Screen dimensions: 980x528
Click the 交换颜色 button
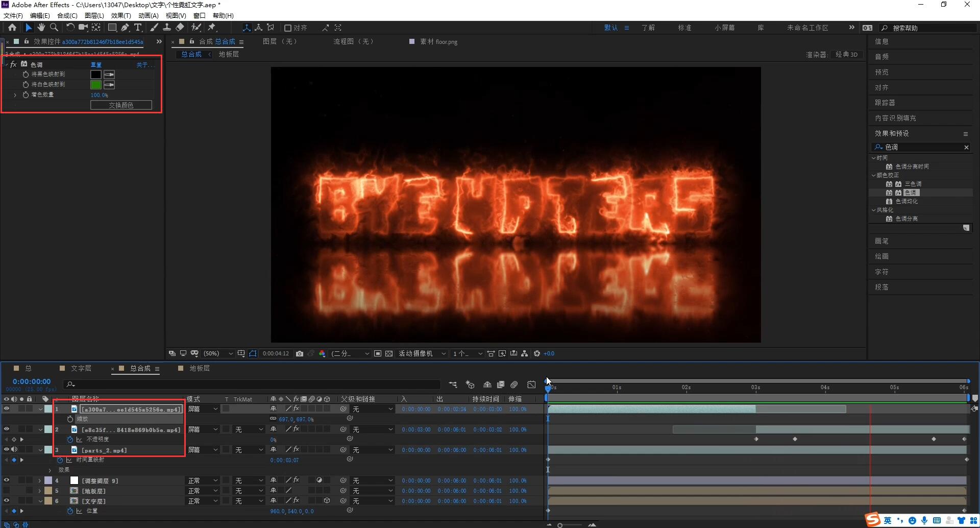pos(121,105)
